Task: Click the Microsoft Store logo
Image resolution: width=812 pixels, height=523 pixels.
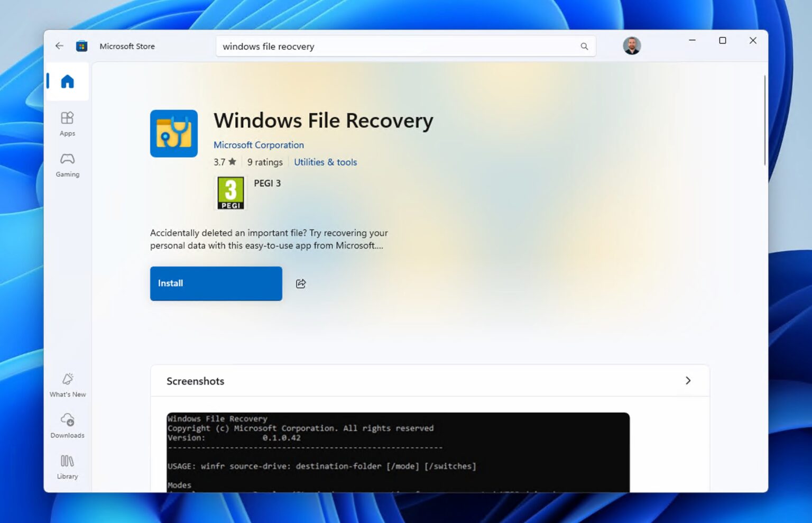Action: (81, 46)
